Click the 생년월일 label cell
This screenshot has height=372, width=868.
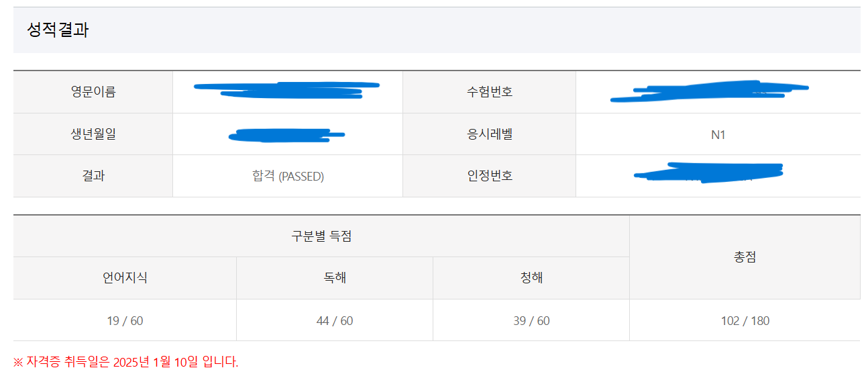(x=93, y=134)
